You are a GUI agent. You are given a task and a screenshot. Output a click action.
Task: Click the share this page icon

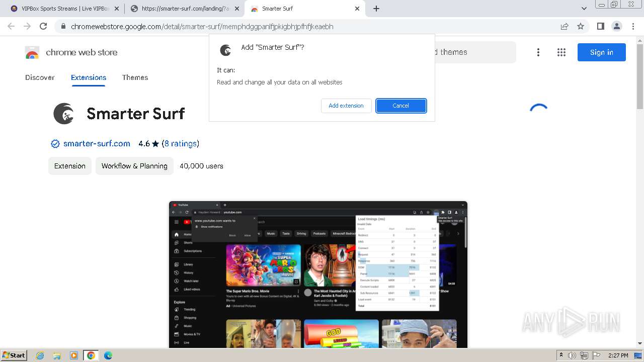tap(565, 27)
